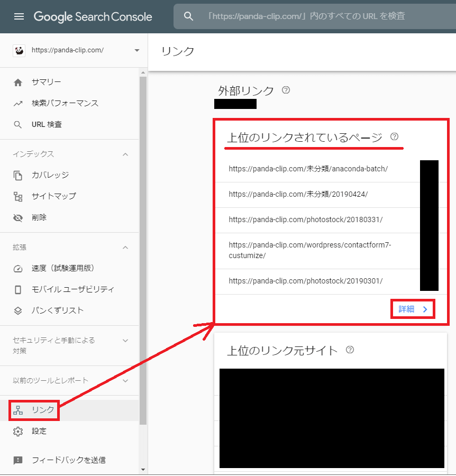Image resolution: width=456 pixels, height=476 pixels.
Task: Select the photostock/20180331 URL row
Action: (x=331, y=221)
